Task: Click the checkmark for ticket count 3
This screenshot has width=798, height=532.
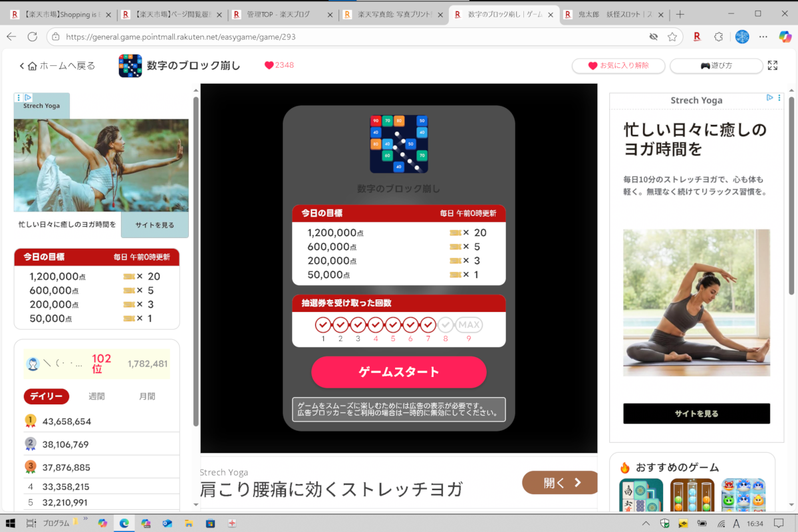Action: click(358, 325)
